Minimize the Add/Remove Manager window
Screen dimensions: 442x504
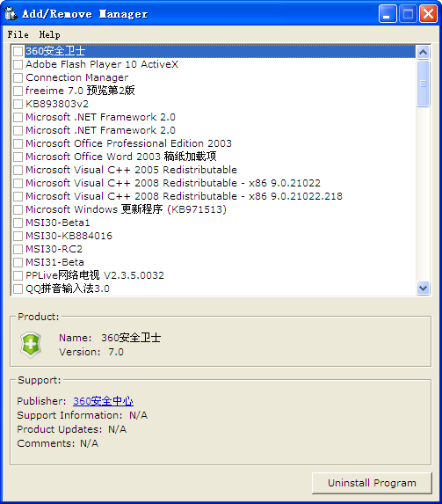pos(388,14)
